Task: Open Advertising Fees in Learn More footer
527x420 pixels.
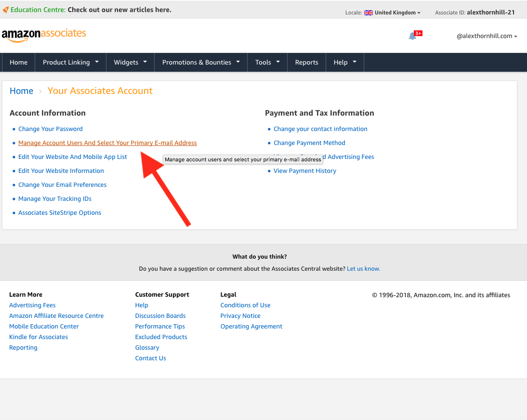Action: (x=32, y=305)
